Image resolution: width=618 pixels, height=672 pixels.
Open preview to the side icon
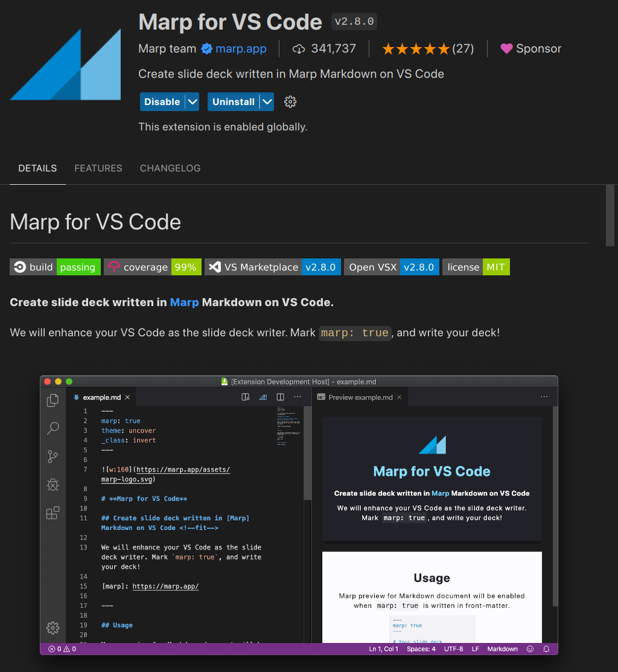(244, 397)
